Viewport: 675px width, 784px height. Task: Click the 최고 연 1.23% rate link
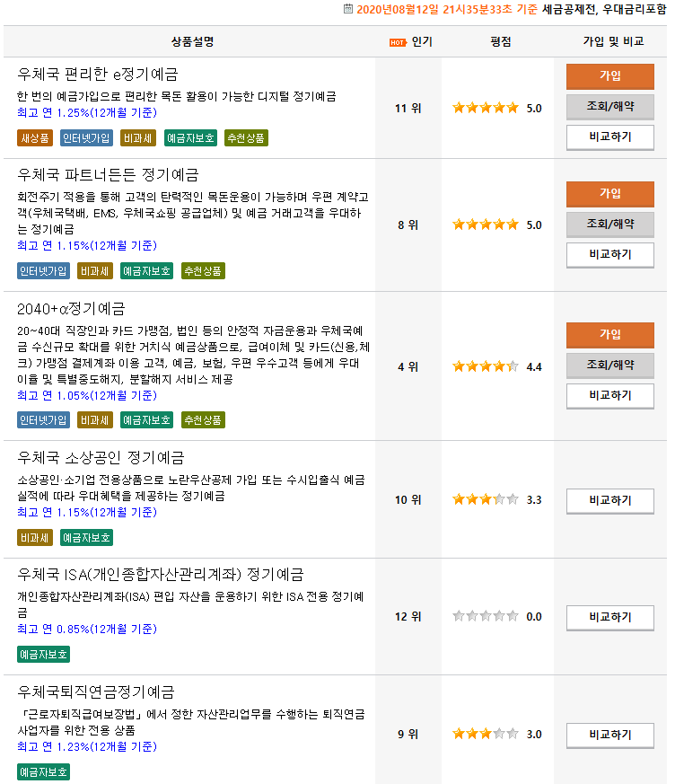[87, 746]
